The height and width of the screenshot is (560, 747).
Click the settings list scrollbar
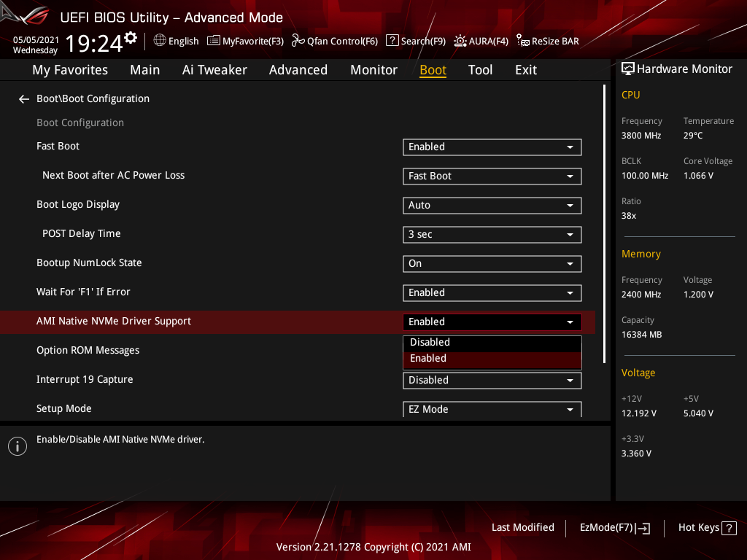coord(604,224)
